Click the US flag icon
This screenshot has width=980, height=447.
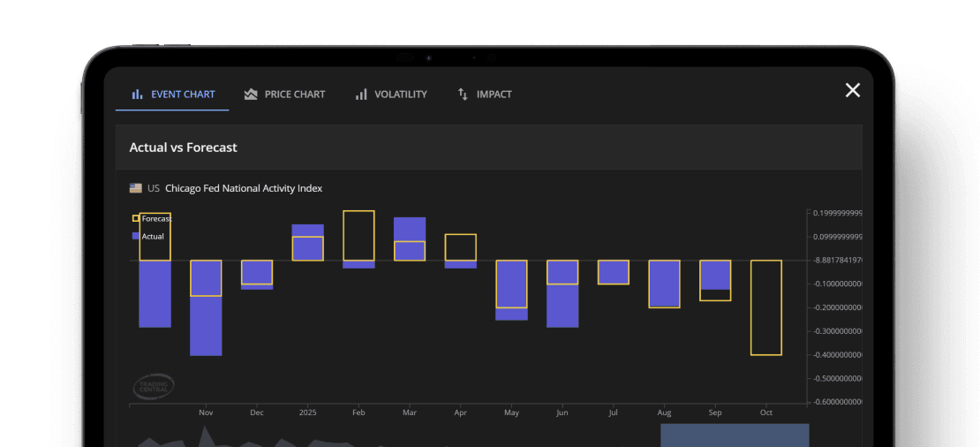[135, 188]
